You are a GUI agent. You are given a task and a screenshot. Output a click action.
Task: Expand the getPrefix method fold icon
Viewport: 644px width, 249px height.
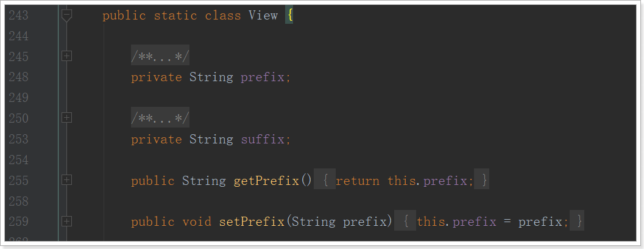pos(66,180)
